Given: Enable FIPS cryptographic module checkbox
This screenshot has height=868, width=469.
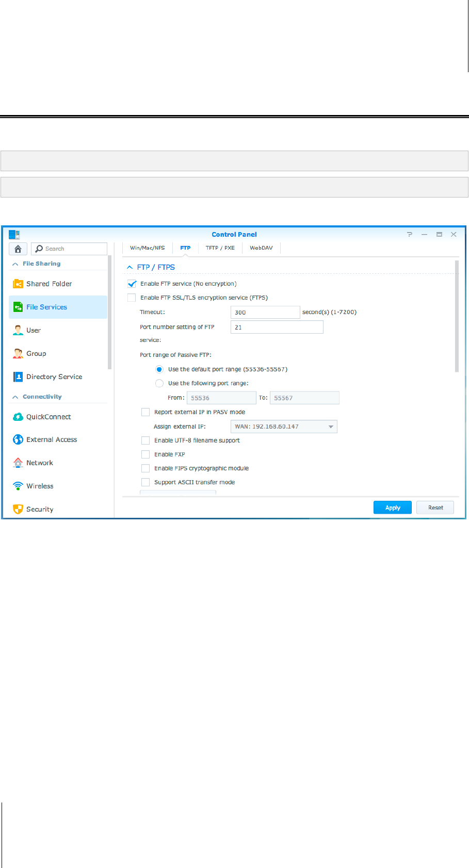Looking at the screenshot, I should pos(145,468).
